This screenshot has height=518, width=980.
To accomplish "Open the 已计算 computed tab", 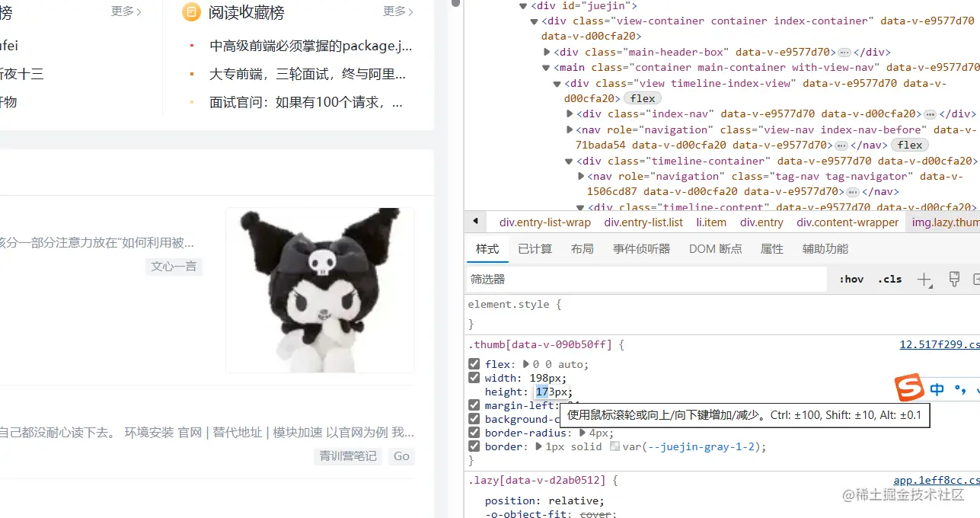I will (535, 249).
